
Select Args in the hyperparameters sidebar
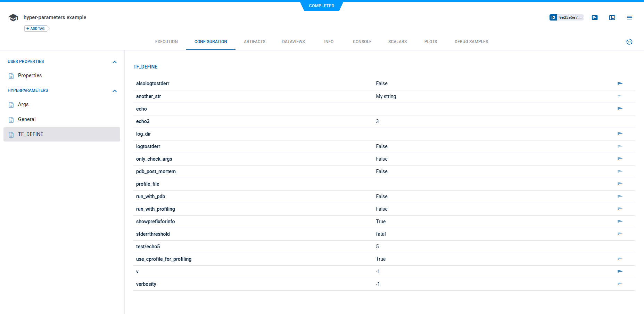point(23,104)
